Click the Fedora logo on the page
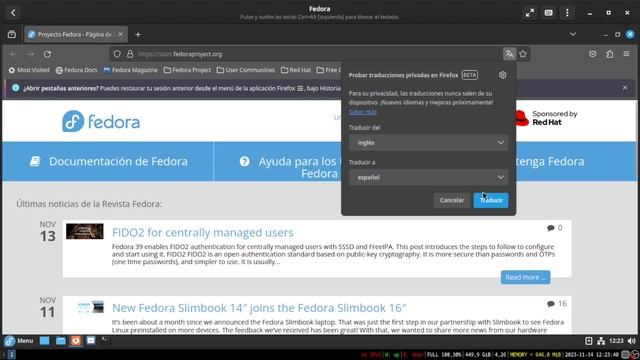Viewport: 640px width, 360px height. click(x=101, y=121)
